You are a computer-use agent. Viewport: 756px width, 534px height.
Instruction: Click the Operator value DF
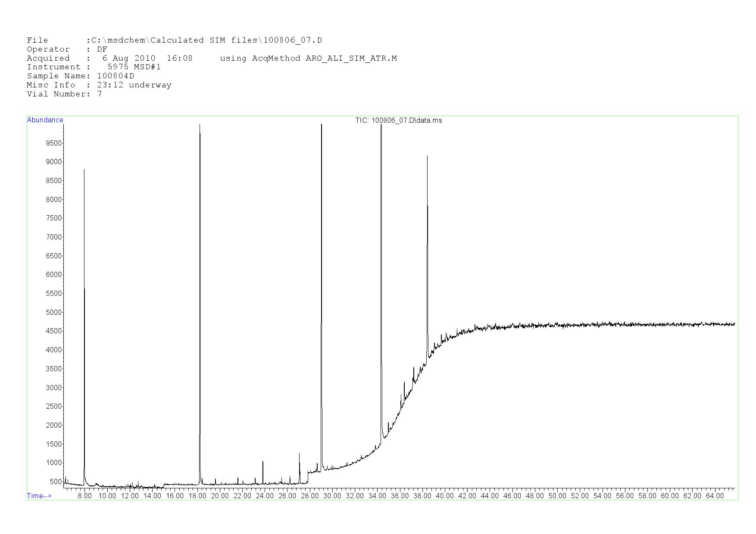[x=102, y=50]
